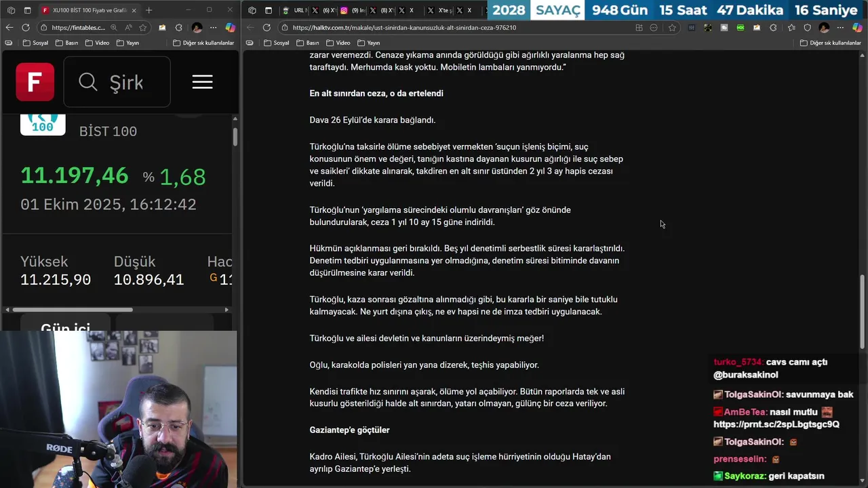868x488 pixels.
Task: Expand Diğer sık kullanılanlar in halktv window
Action: [x=830, y=43]
